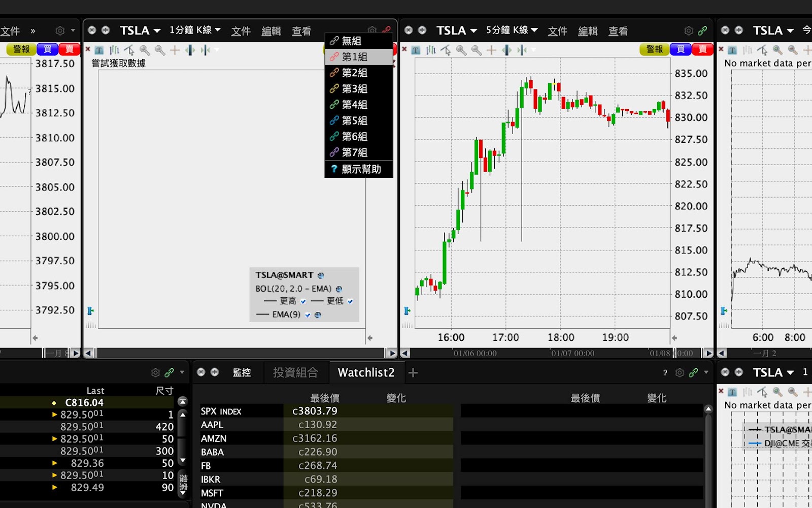
Task: Open dropdown arrow in order book panel header
Action: [x=182, y=372]
